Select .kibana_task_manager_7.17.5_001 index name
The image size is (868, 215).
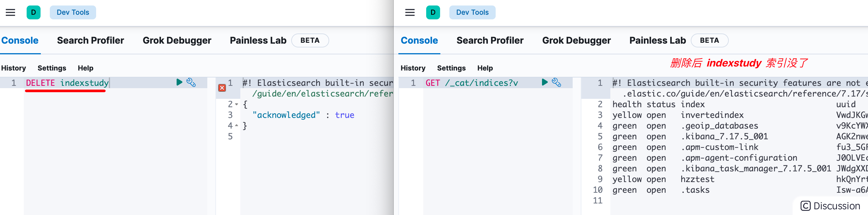pos(756,168)
